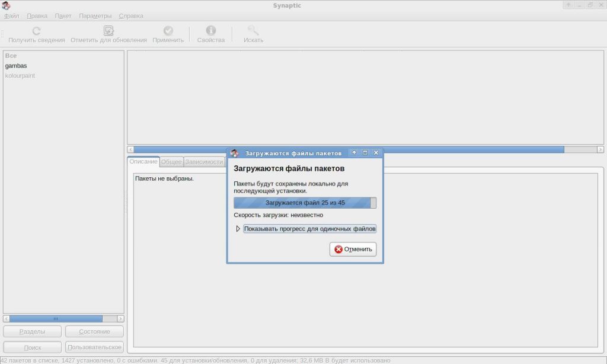Switch to the Описание tab

pos(143,161)
